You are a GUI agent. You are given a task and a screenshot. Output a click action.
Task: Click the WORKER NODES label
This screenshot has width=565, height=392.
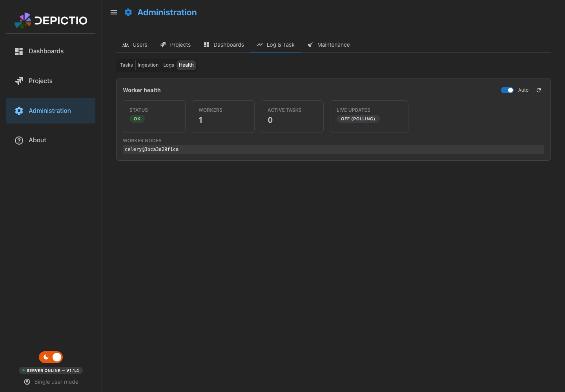pyautogui.click(x=142, y=141)
